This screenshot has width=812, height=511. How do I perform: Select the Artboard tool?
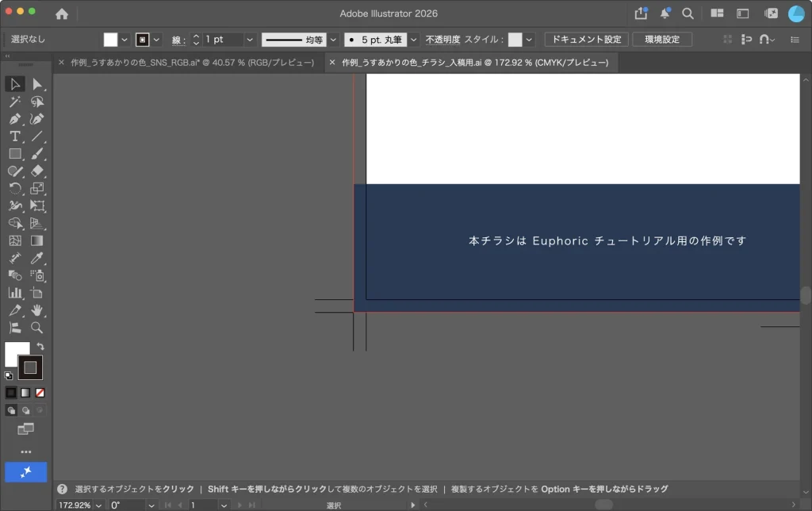(36, 293)
